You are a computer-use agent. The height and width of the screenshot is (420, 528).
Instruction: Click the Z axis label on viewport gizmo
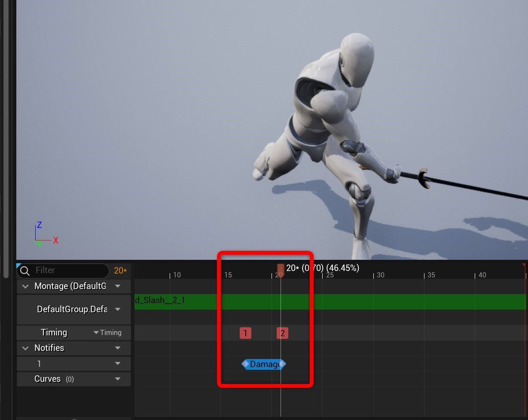tap(39, 225)
